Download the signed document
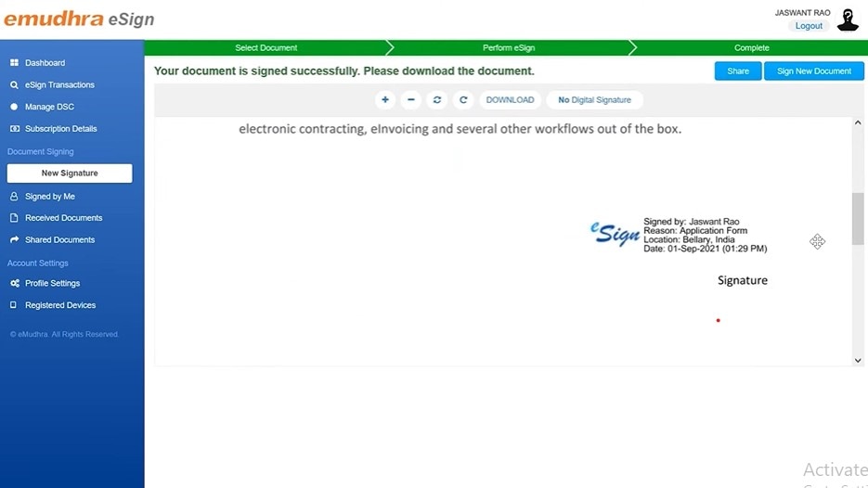Screen dimensions: 868x488 (510, 99)
